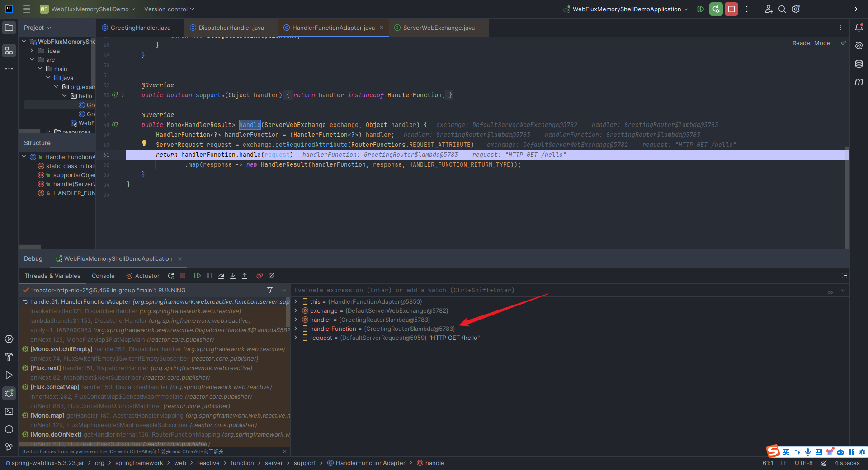This screenshot has width=868, height=470.
Task: Change debugger layout settings icon
Action: pyautogui.click(x=844, y=276)
